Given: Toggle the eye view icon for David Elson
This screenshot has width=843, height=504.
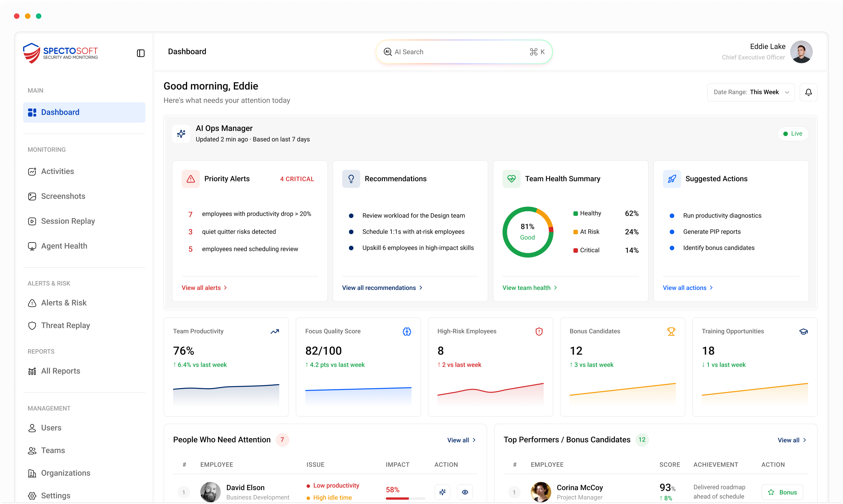Looking at the screenshot, I should pyautogui.click(x=465, y=492).
